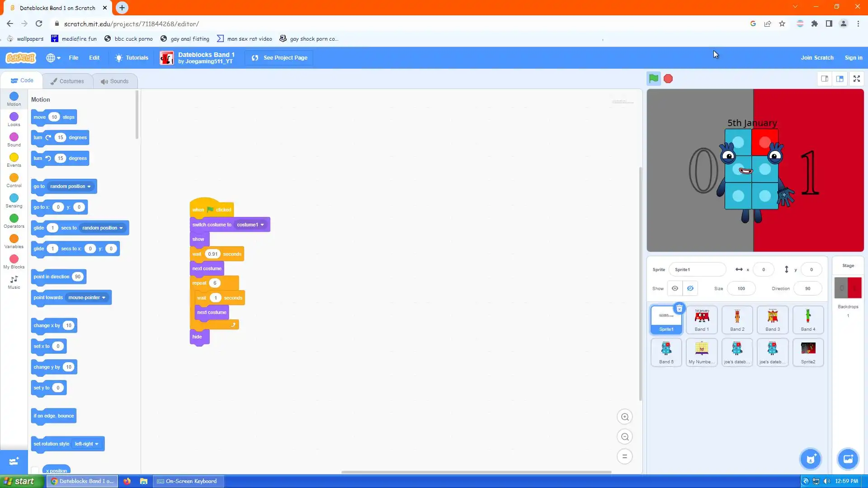Viewport: 868px width, 488px height.
Task: Check the x position reporter checkbox
Action: click(x=35, y=470)
